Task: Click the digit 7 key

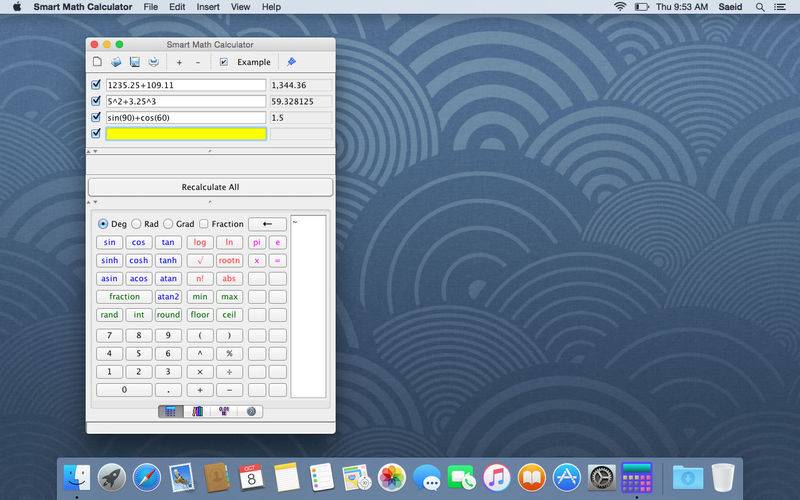Action: 109,335
